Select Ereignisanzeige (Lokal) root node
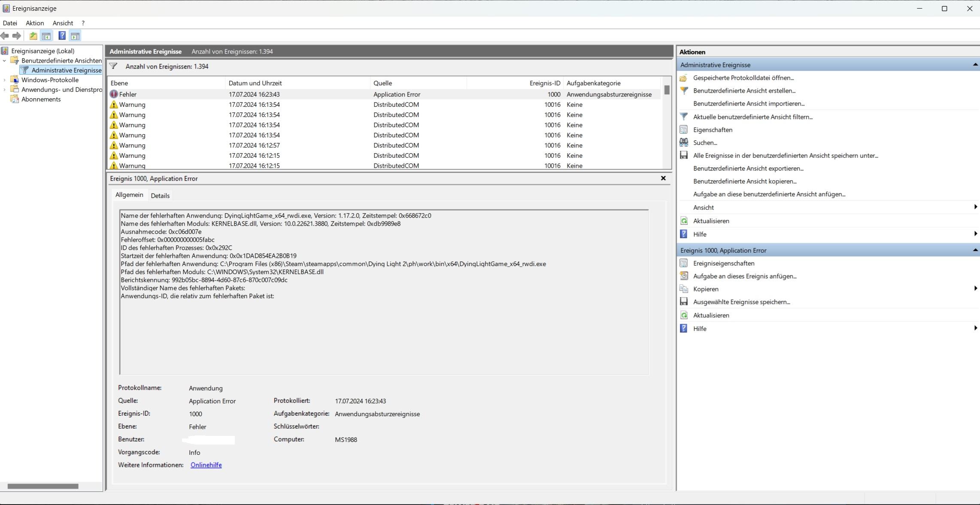 pos(42,51)
